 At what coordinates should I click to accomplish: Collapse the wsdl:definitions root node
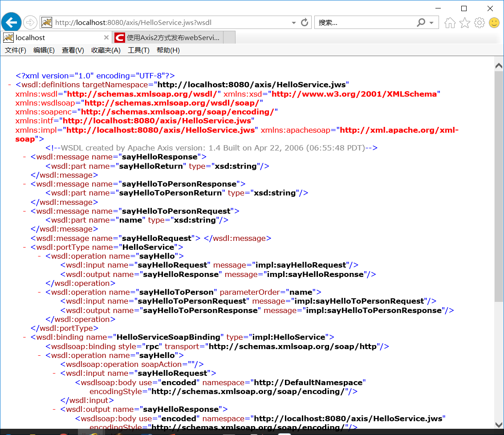click(10, 85)
